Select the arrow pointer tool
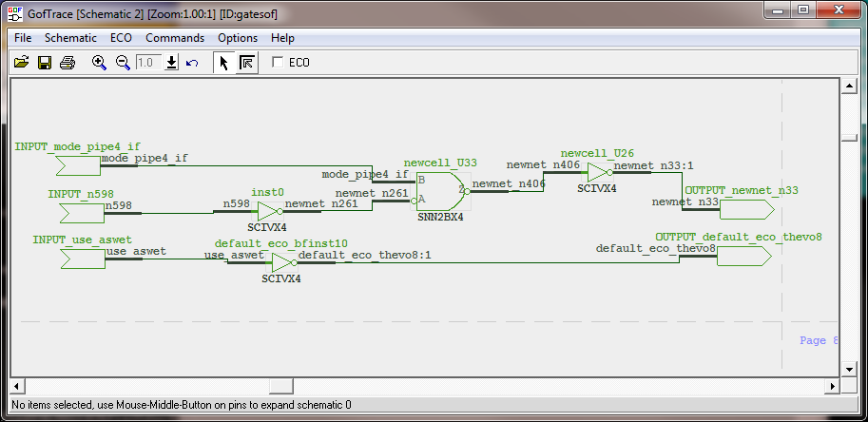Screen dimensions: 868x422 point(223,63)
